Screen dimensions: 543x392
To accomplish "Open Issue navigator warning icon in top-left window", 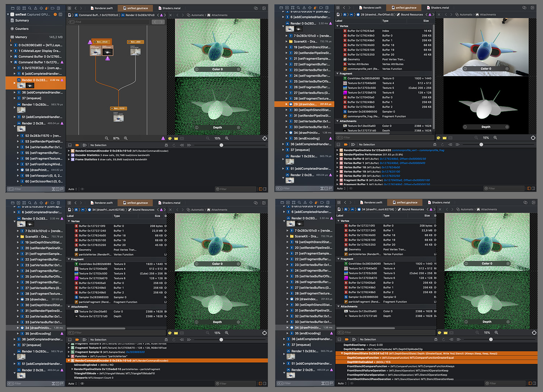I will pyautogui.click(x=35, y=8).
